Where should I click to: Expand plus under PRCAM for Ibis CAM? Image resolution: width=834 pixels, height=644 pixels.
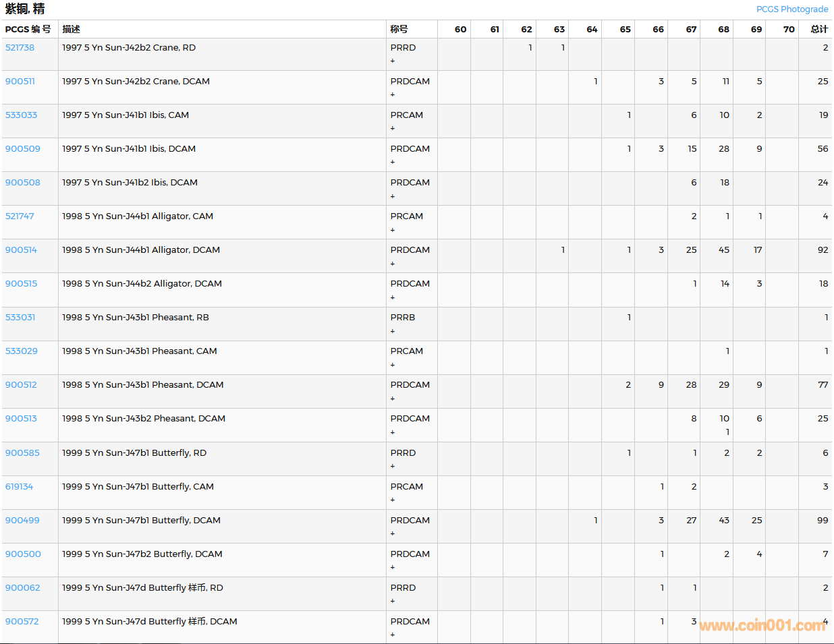[x=393, y=129]
